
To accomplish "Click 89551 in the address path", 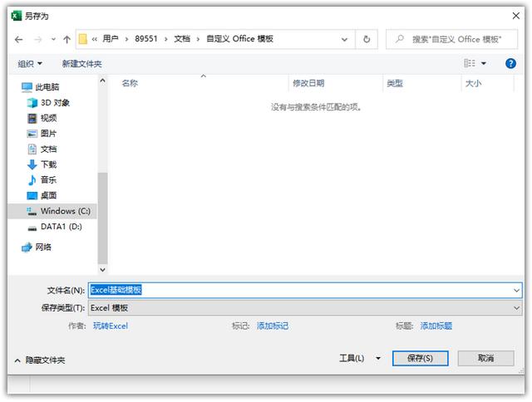I will 146,39.
